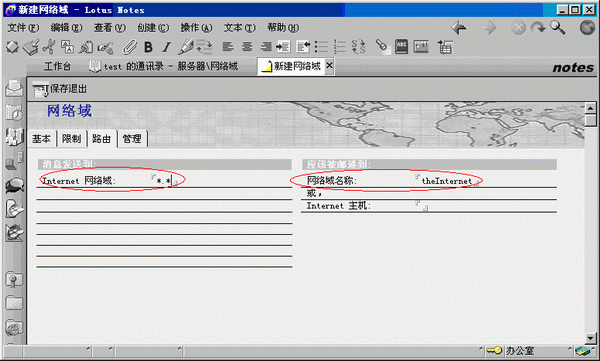Click the refresh arrow icon
This screenshot has height=361, width=600.
tap(538, 28)
